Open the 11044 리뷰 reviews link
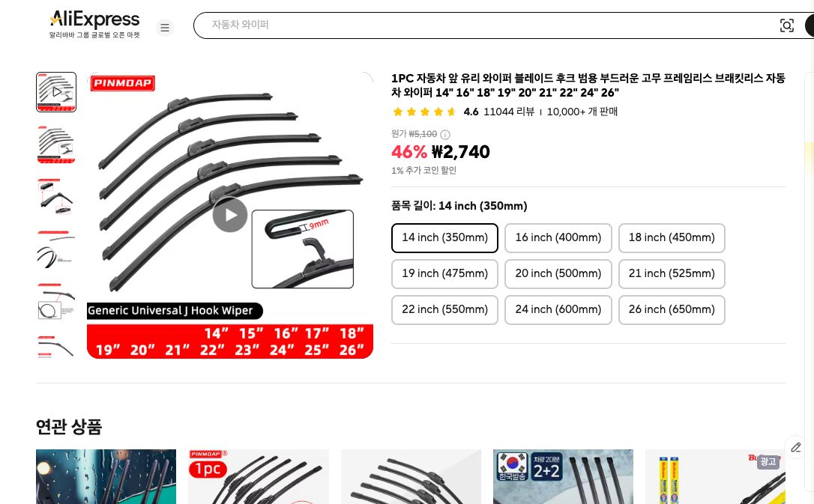This screenshot has height=504, width=814. 508,112
